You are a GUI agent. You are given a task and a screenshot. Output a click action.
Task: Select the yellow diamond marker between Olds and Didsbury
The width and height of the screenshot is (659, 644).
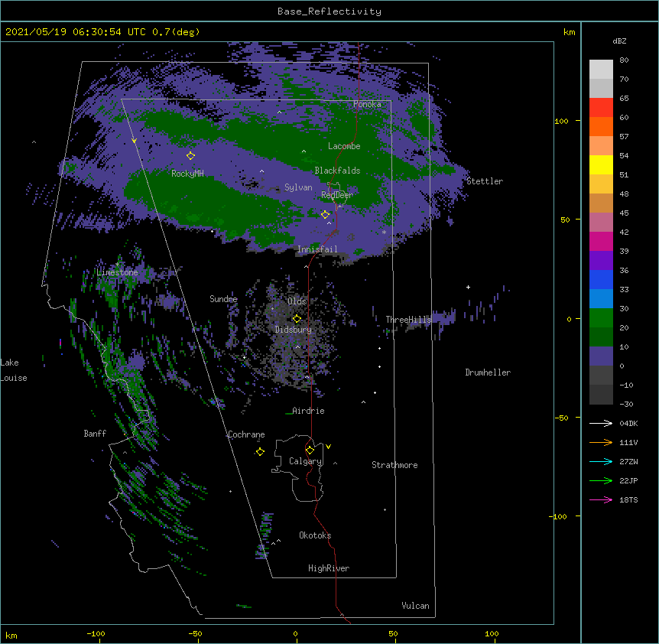297,319
